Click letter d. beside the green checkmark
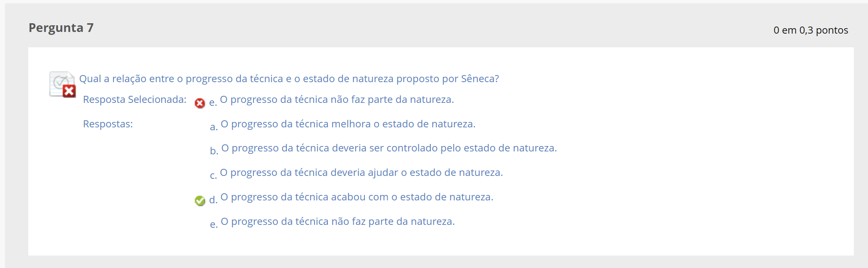This screenshot has width=868, height=268. coord(213,200)
